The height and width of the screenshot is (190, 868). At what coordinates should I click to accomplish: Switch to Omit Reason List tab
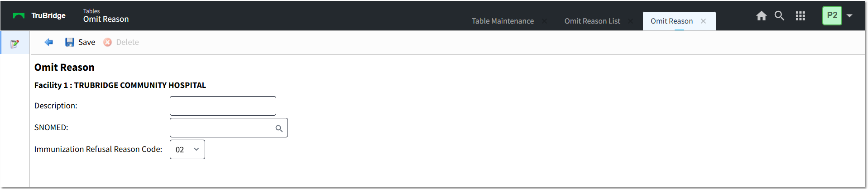(592, 21)
